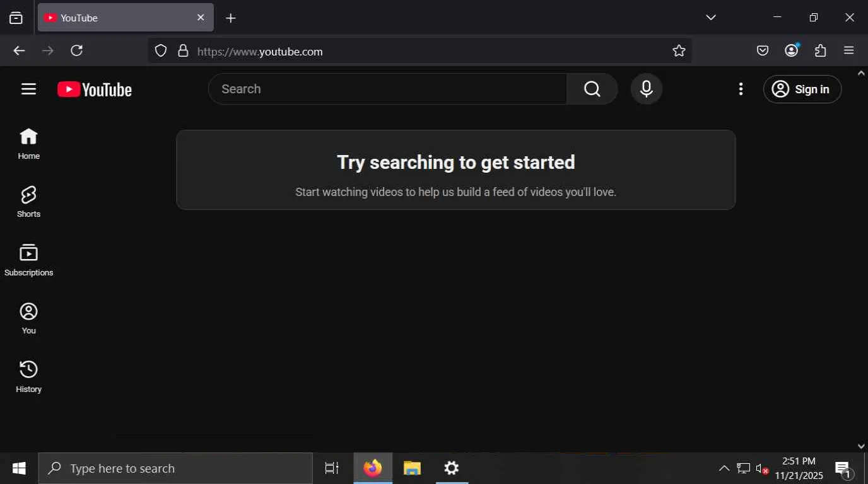Image resolution: width=868 pixels, height=484 pixels.
Task: Click the Windows taskbar search box
Action: point(175,468)
